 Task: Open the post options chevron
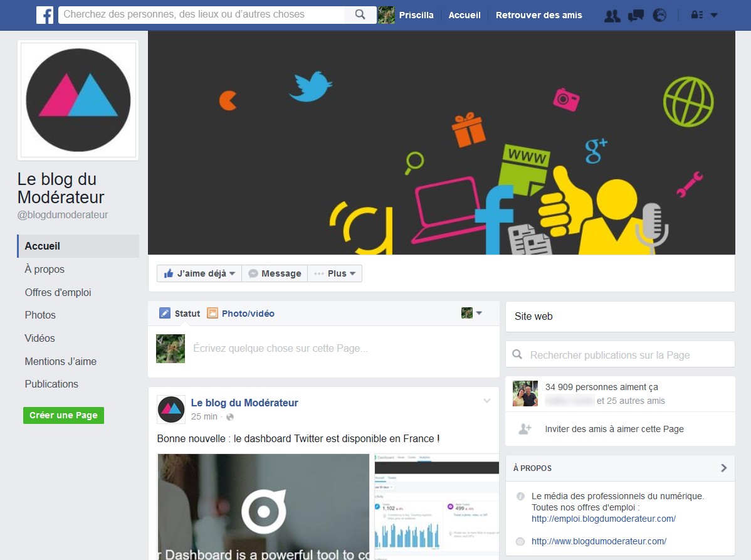486,401
